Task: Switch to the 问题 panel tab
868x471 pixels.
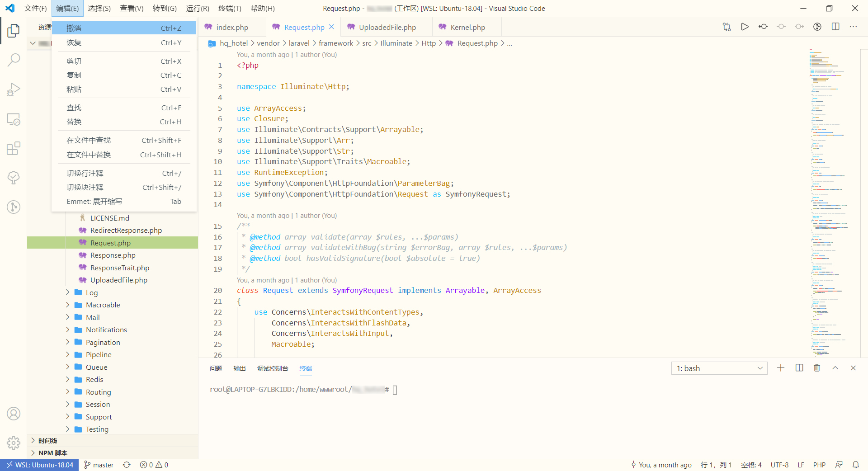Action: coord(216,368)
